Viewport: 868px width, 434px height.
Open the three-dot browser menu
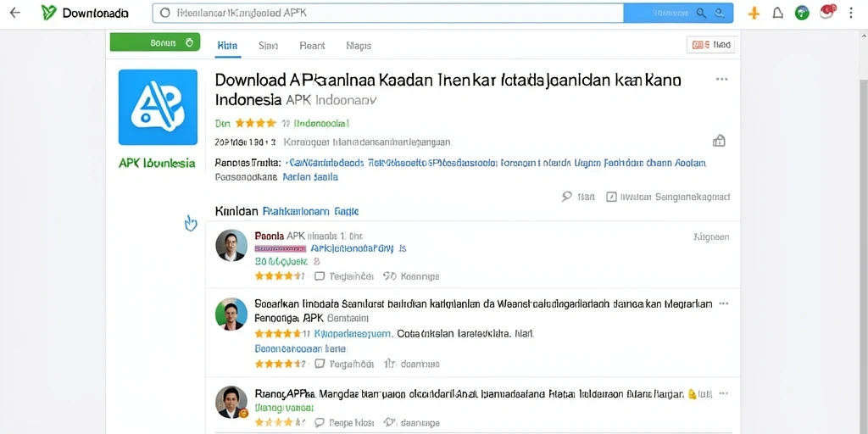(851, 13)
